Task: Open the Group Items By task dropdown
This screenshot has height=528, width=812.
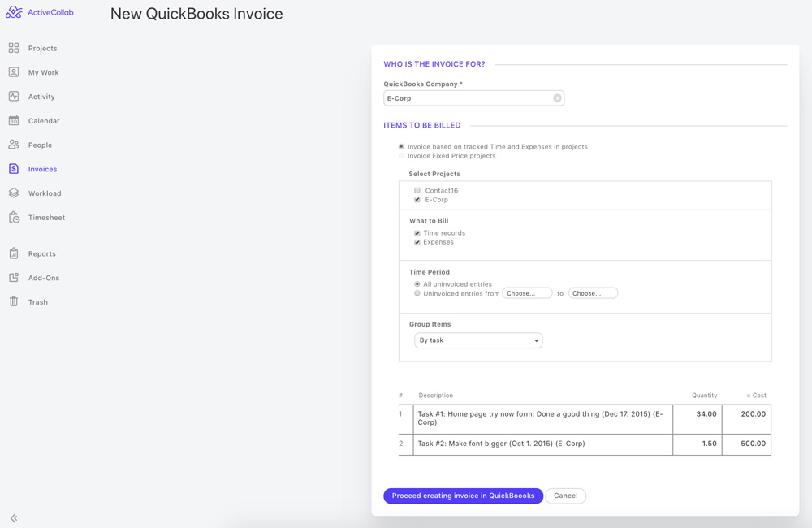Action: pyautogui.click(x=478, y=340)
